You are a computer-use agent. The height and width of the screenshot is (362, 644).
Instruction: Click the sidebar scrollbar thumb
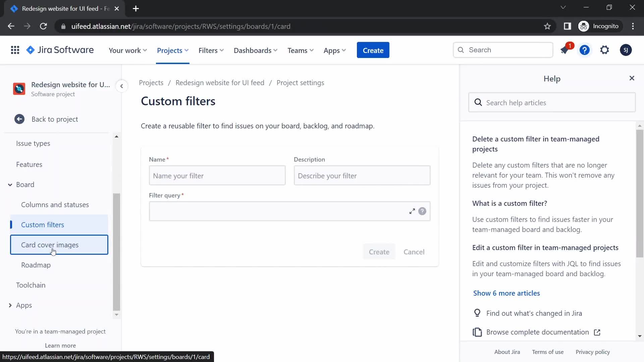(116, 252)
